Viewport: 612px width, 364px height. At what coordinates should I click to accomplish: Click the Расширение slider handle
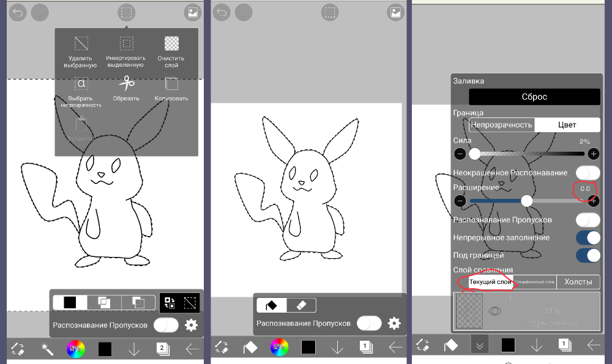(x=527, y=201)
